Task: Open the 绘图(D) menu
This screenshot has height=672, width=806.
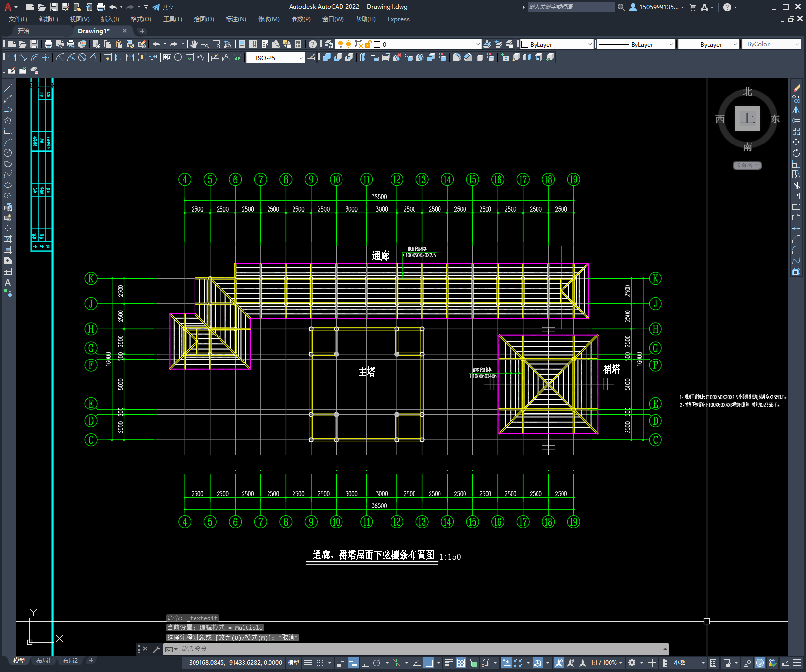Action: tap(204, 19)
